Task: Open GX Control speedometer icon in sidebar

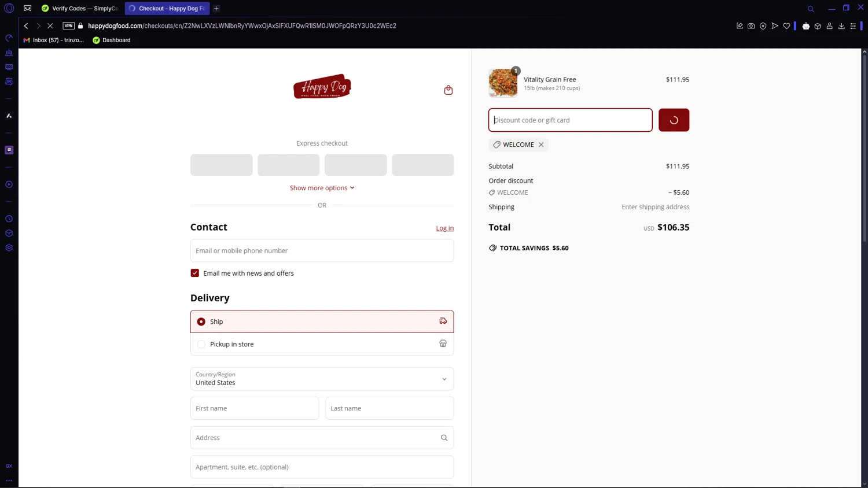Action: 9,38
